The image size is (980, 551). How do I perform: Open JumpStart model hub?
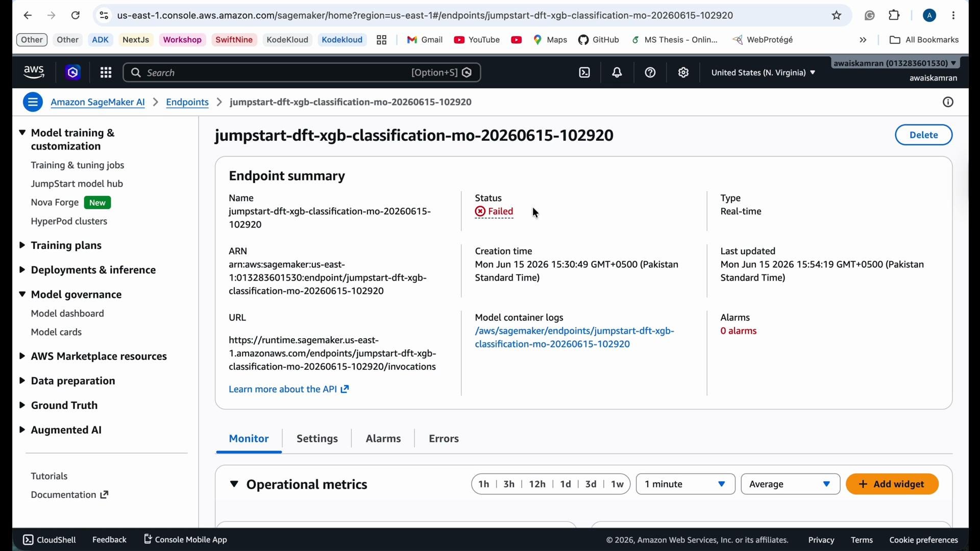(77, 184)
